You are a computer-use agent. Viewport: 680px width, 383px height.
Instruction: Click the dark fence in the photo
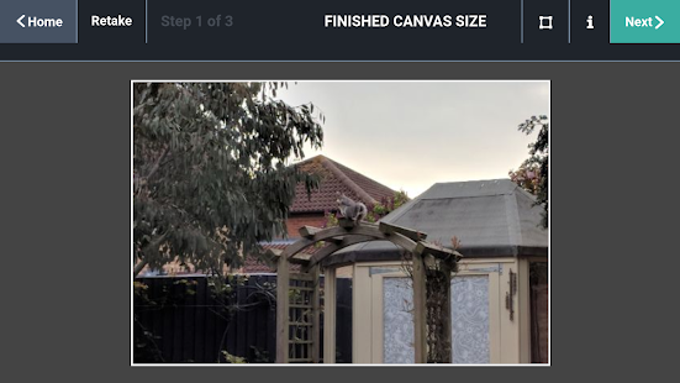[x=204, y=319]
